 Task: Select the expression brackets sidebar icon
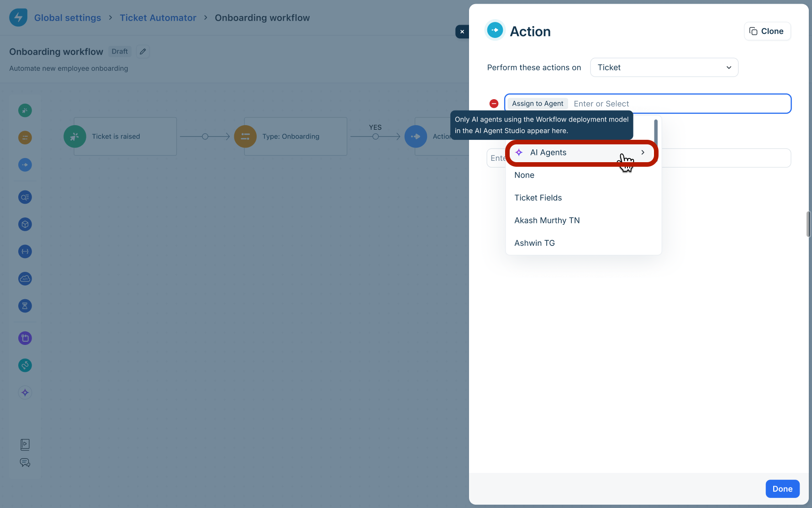[x=25, y=251]
